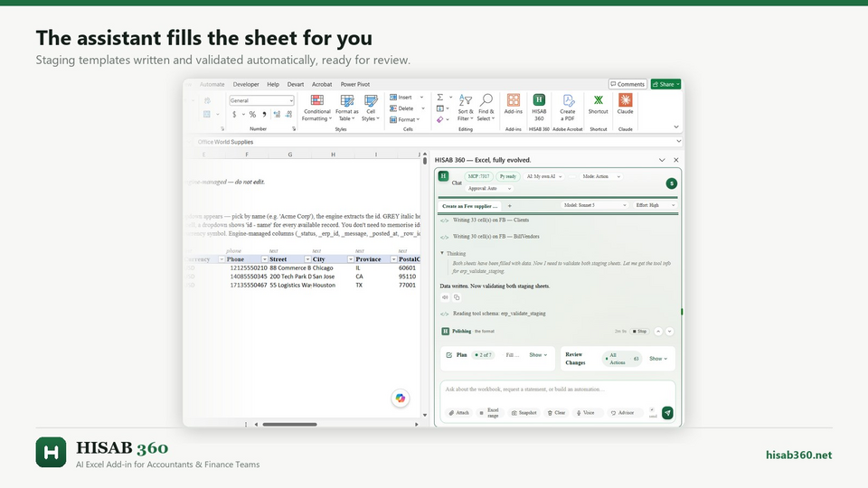The image size is (868, 488).
Task: Open the Developer ribbon tab
Action: [246, 85]
